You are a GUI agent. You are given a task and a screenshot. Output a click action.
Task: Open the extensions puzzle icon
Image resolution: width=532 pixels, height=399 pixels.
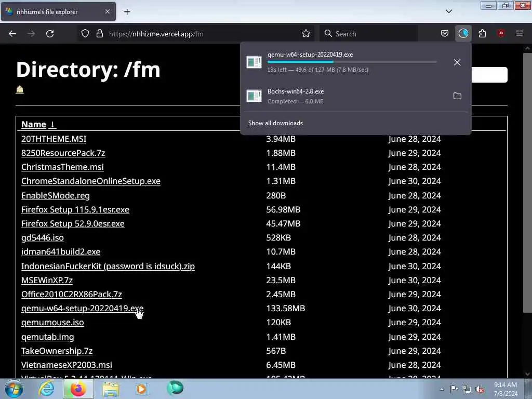pos(482,34)
